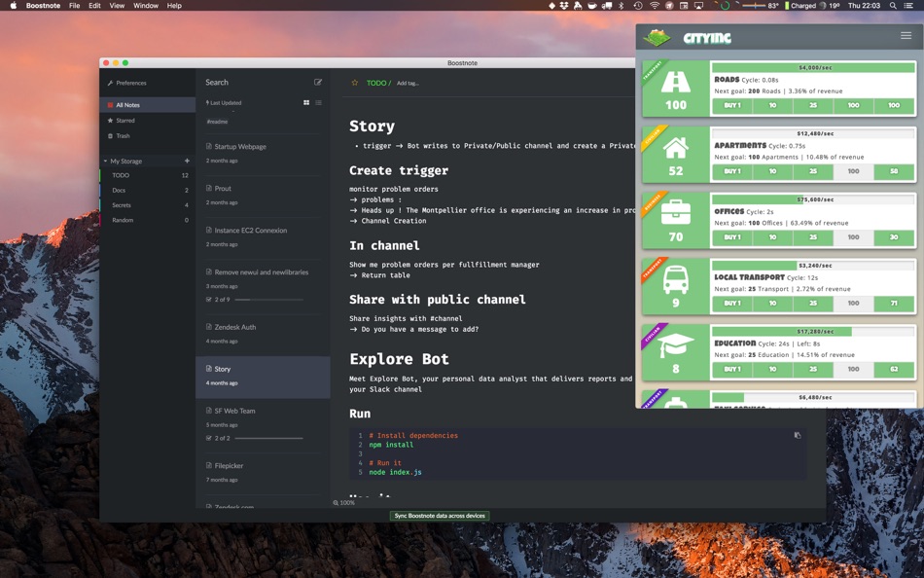Change sort order via Last Updated

[224, 102]
